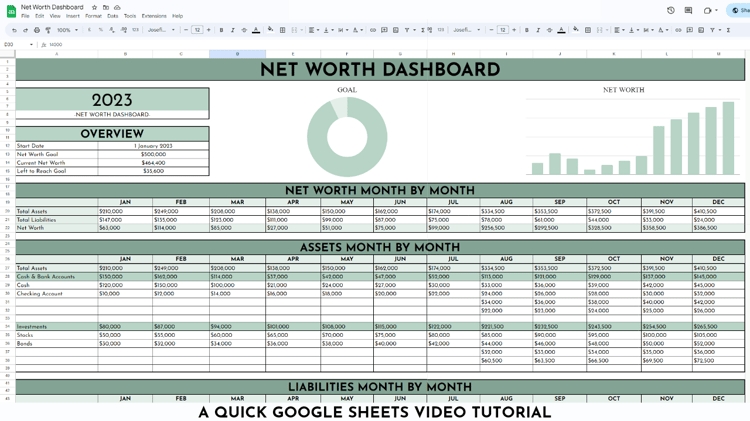This screenshot has width=750, height=421.
Task: Select the 1 January 2023 Start Date cell
Action: click(154, 146)
